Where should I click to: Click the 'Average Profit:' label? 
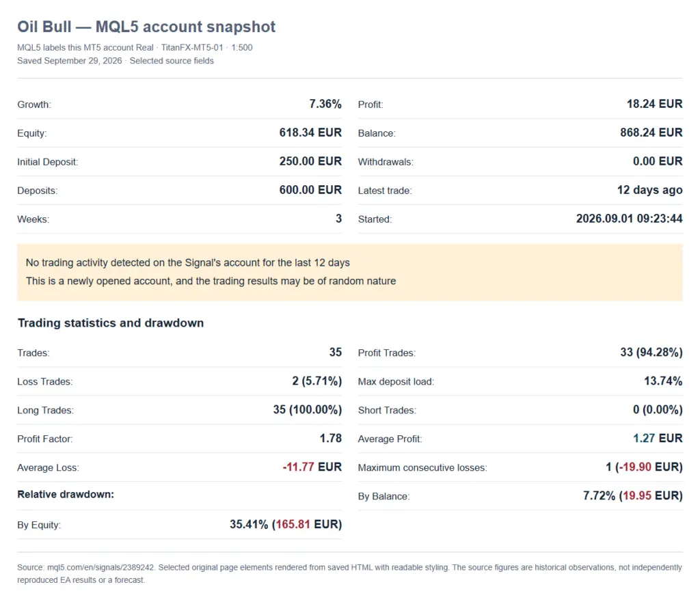tap(390, 439)
